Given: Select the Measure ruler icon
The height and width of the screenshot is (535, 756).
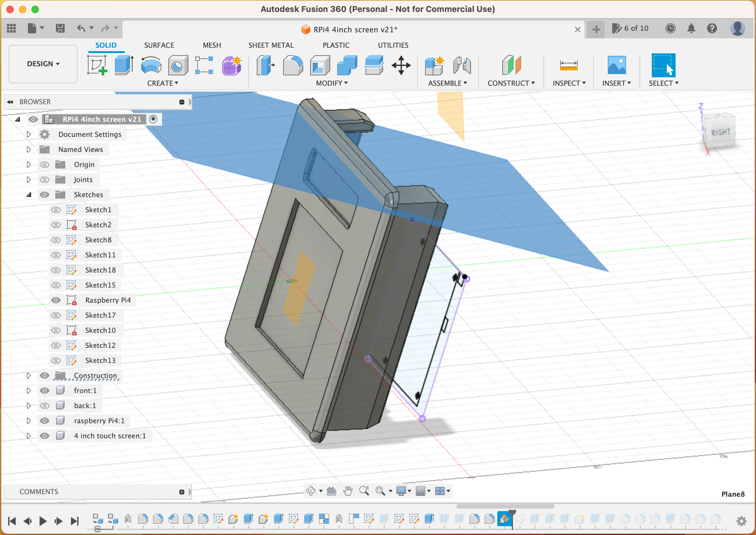Looking at the screenshot, I should tap(569, 65).
